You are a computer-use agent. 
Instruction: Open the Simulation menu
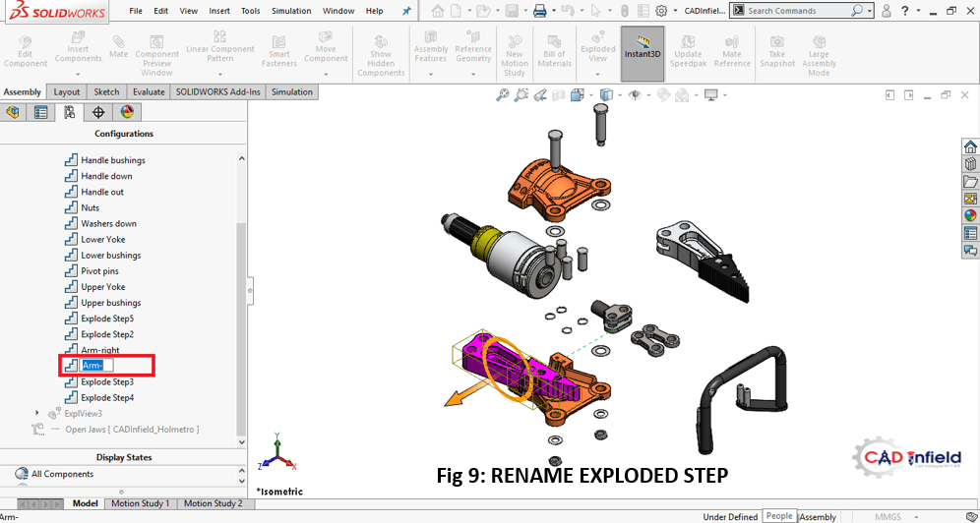coord(291,11)
